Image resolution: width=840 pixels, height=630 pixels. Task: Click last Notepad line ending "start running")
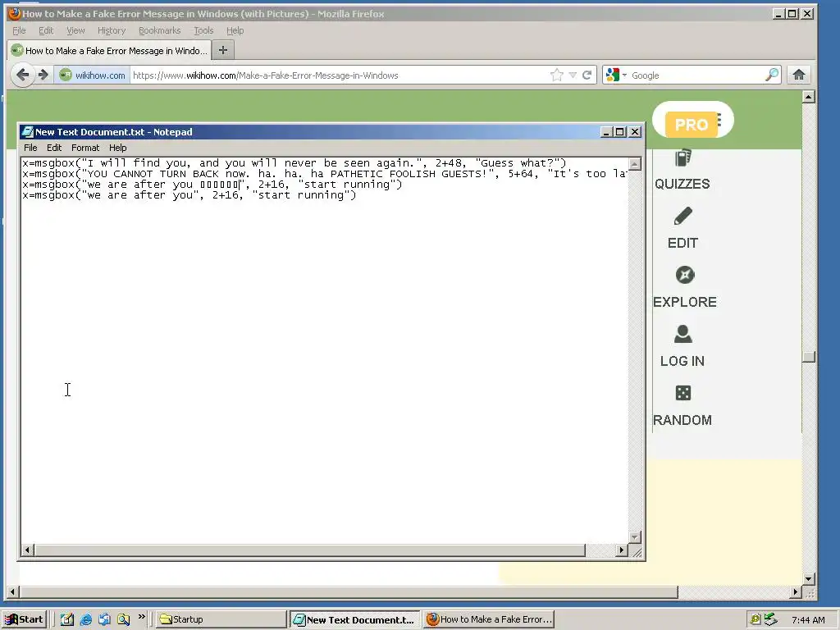tap(189, 195)
